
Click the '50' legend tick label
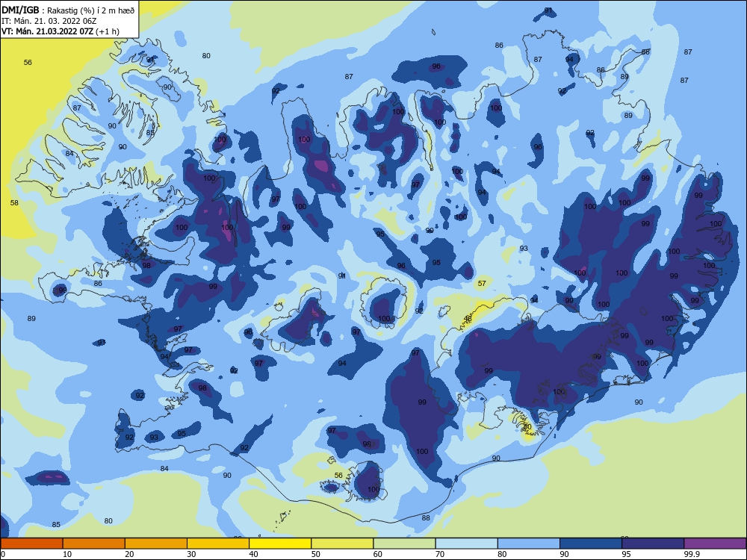click(x=315, y=554)
